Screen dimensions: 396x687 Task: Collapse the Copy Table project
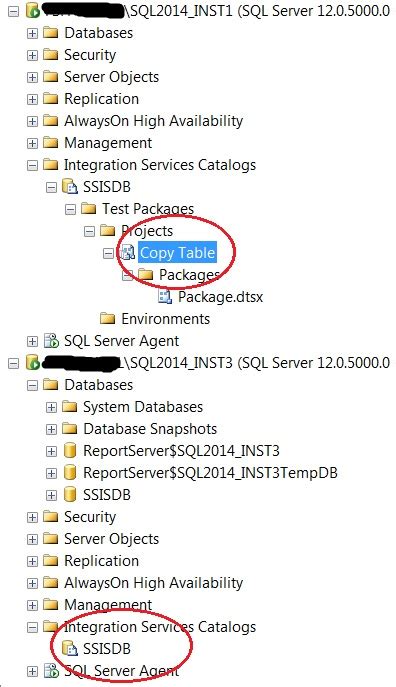pyautogui.click(x=108, y=253)
